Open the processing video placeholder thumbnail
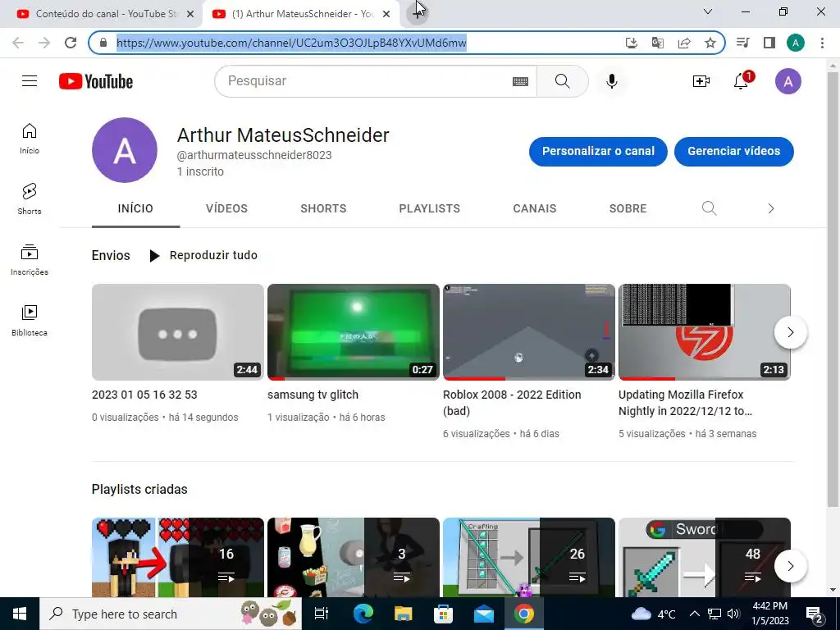The image size is (840, 630). coord(178,332)
